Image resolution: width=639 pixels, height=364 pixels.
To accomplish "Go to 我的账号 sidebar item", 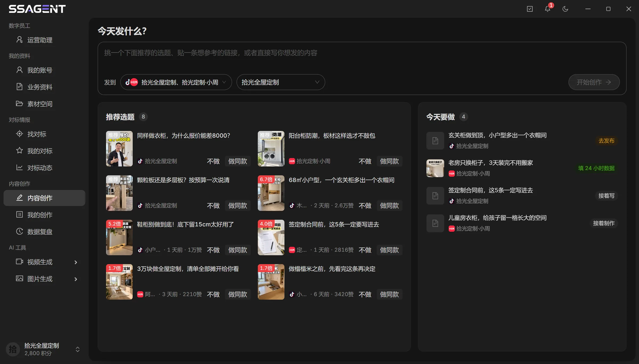I will tap(44, 70).
